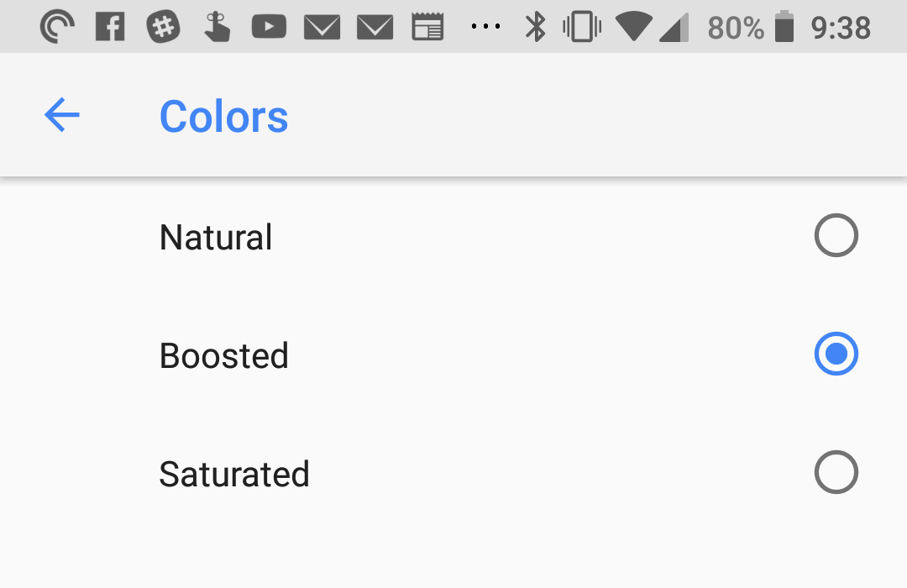Screen dimensions: 907x588
Task: Tap the vibrate mode icon
Action: coord(582,27)
